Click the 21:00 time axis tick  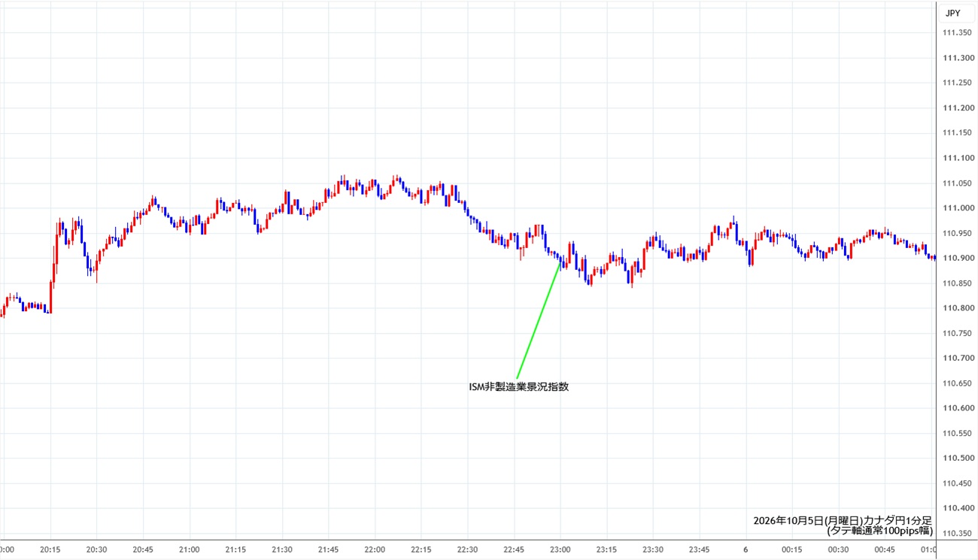coord(190,549)
